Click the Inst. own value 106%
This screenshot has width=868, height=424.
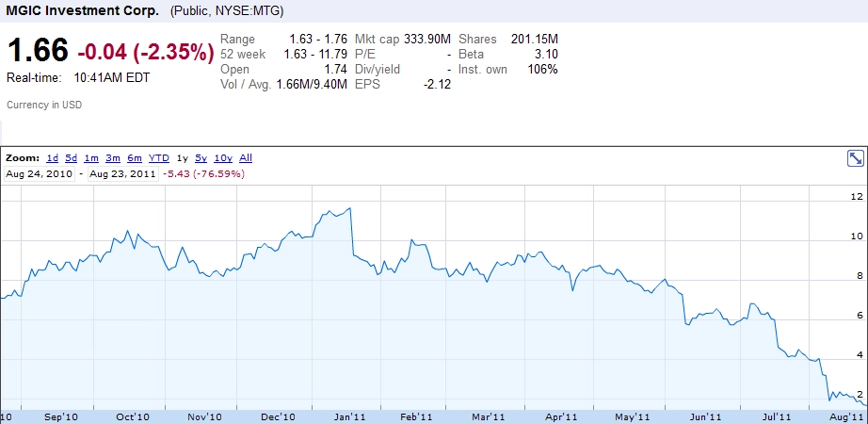click(542, 70)
